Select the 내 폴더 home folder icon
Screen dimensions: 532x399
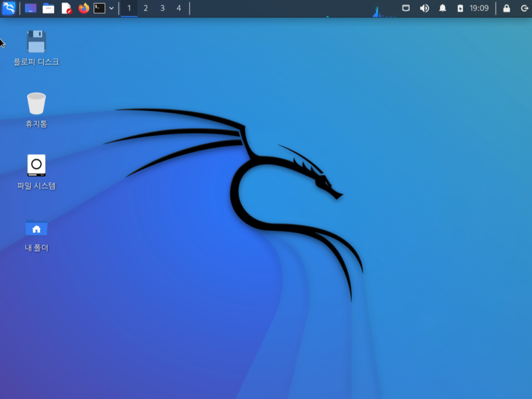coord(36,228)
